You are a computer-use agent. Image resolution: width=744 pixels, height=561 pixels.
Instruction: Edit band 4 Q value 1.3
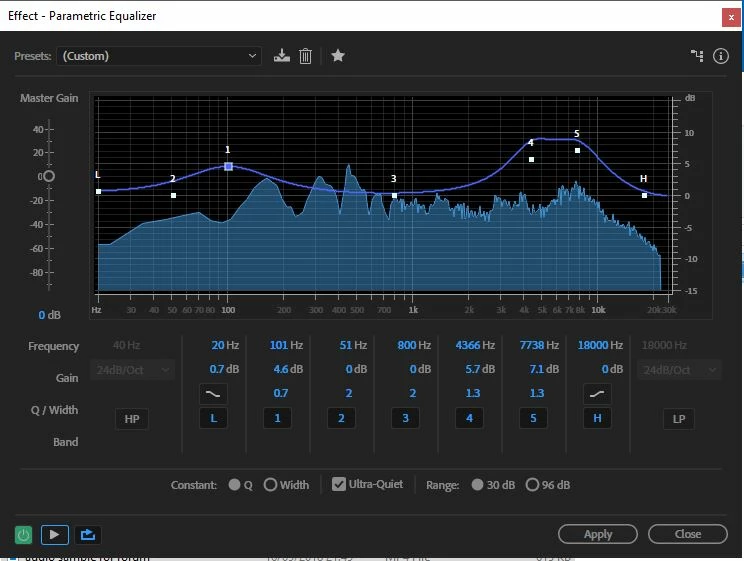point(473,393)
